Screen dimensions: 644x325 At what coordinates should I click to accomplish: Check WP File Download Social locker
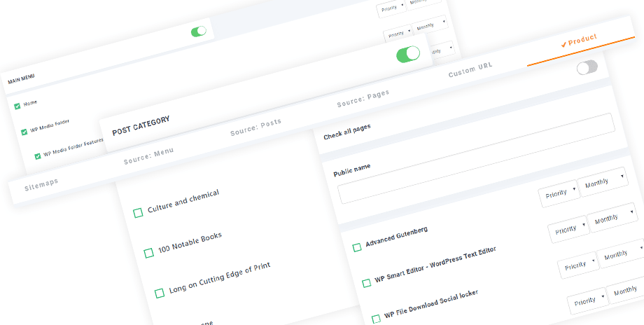[x=376, y=319]
